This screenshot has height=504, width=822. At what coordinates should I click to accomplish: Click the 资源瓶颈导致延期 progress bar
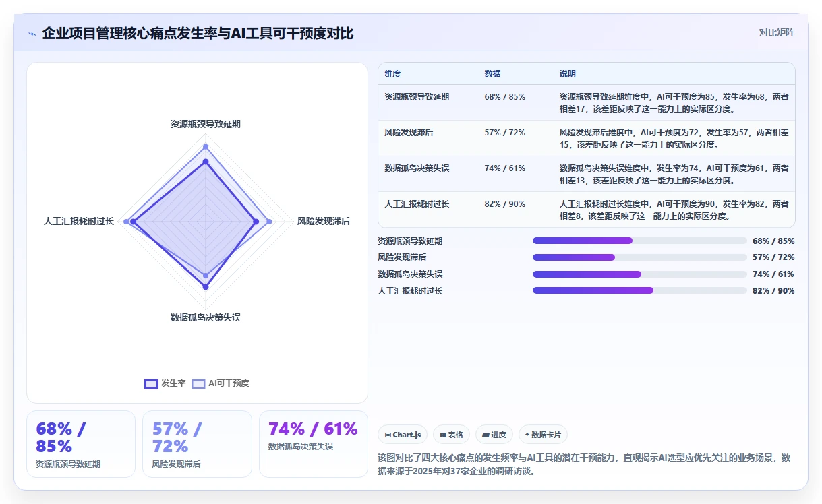pyautogui.click(x=639, y=241)
